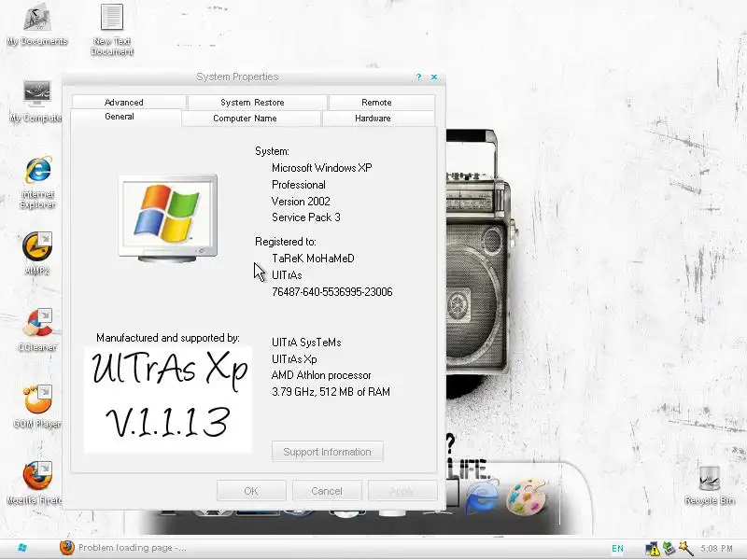Open the Remote tab
747x560 pixels.
point(376,103)
